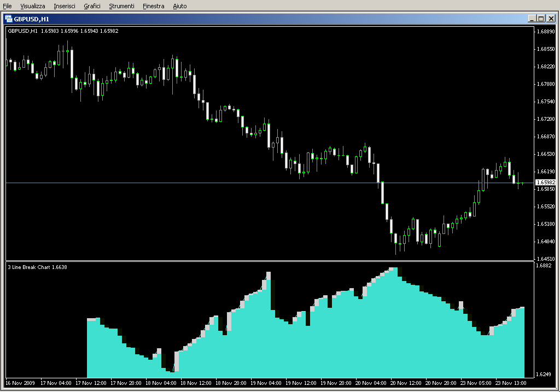Click the 1.64840 price scale label
The image size is (560, 392).
[546, 241]
